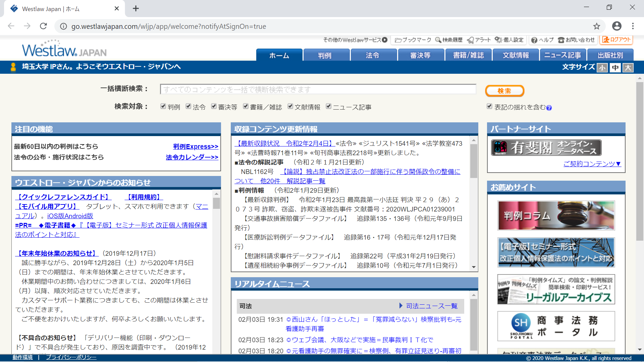This screenshot has width=644, height=362.
Task: Toggle the 文献情報 checkbox
Action: coord(290,106)
